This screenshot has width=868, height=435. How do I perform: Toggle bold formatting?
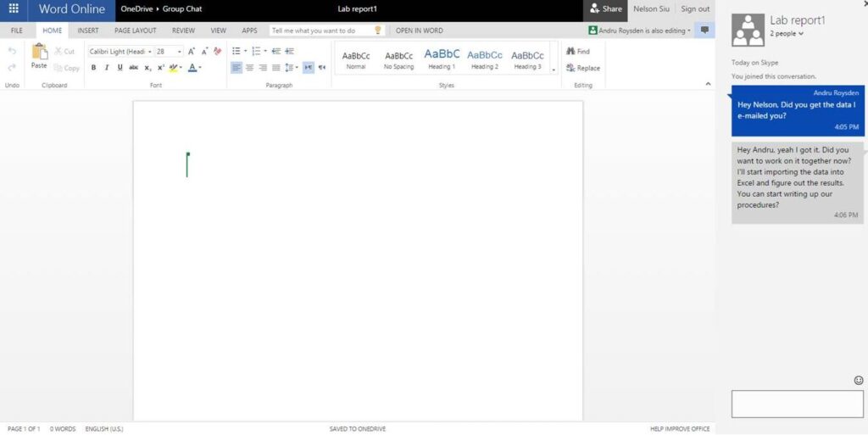pos(93,68)
